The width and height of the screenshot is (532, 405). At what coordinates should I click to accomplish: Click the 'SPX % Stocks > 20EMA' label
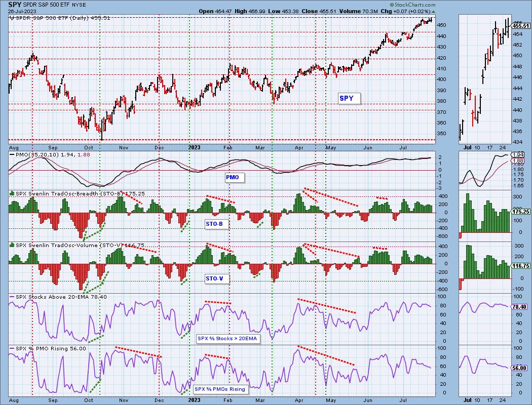(227, 338)
